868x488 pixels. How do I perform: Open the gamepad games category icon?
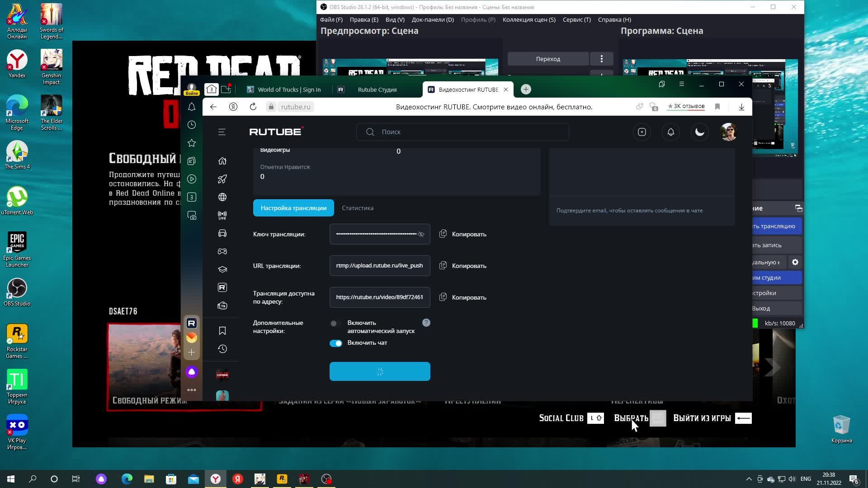point(222,252)
